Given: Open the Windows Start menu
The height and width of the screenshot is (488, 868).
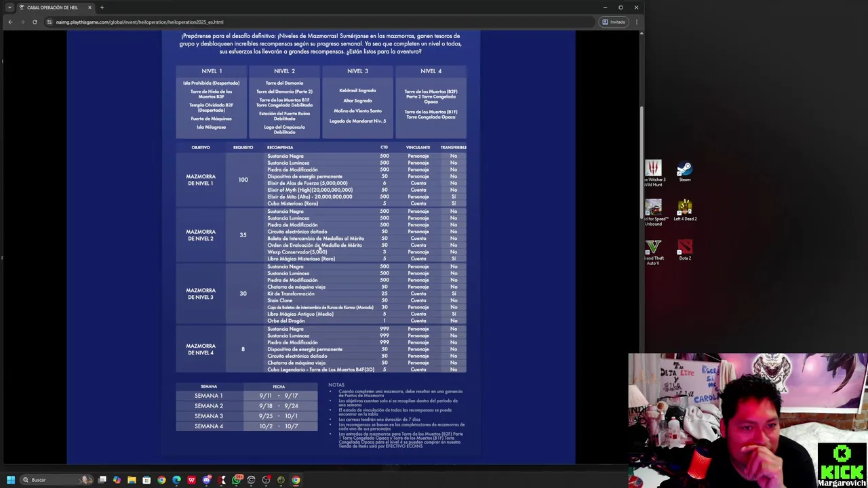Looking at the screenshot, I should coord(11,480).
